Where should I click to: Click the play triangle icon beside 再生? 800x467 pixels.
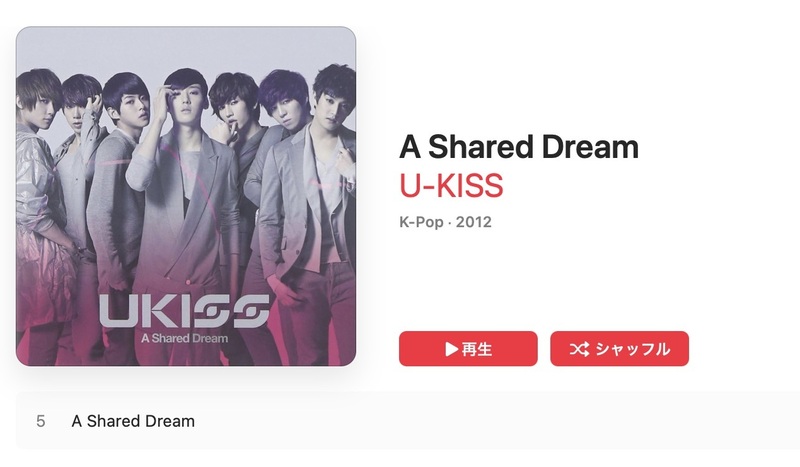(x=452, y=349)
